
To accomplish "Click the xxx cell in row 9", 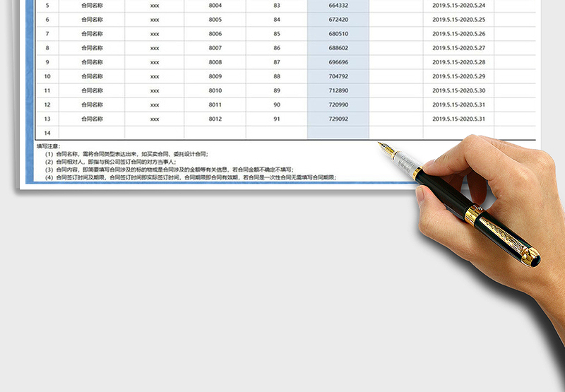I will [155, 62].
